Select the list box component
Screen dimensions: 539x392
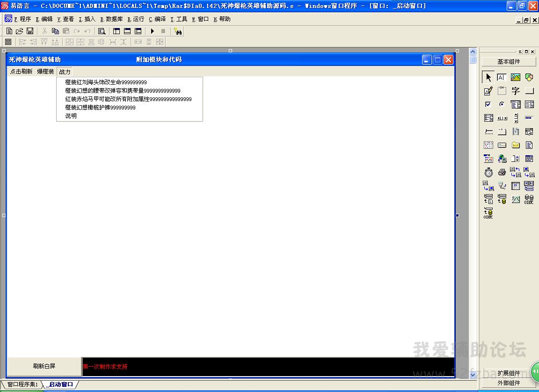[x=529, y=104]
